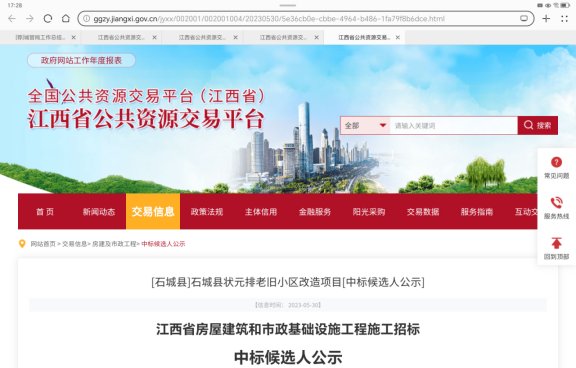Viewport: 576px width, 368px height.
Task: Click the 房建及市政工程 breadcrumb link
Action: 114,244
